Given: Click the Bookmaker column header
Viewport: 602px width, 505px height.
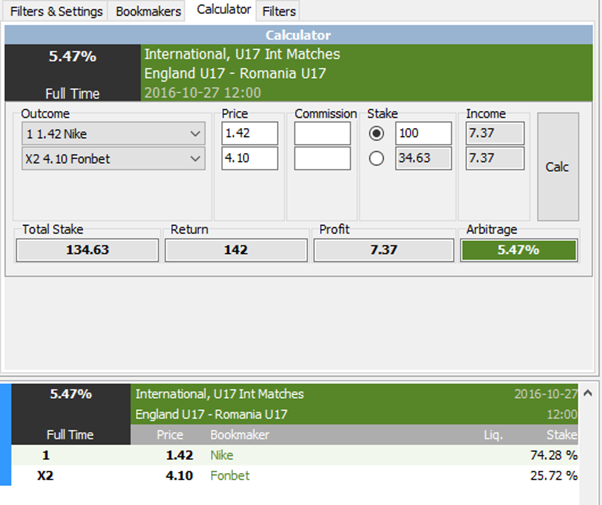Looking at the screenshot, I should (x=240, y=435).
